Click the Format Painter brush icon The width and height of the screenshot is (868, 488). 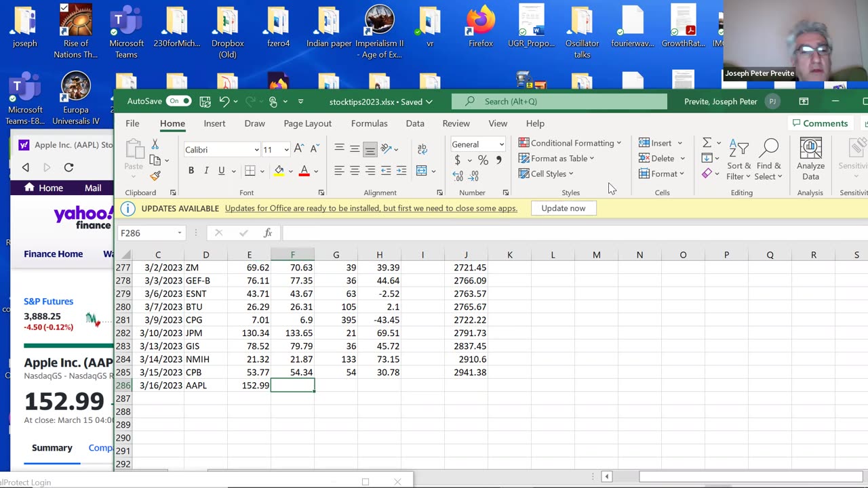pyautogui.click(x=155, y=176)
